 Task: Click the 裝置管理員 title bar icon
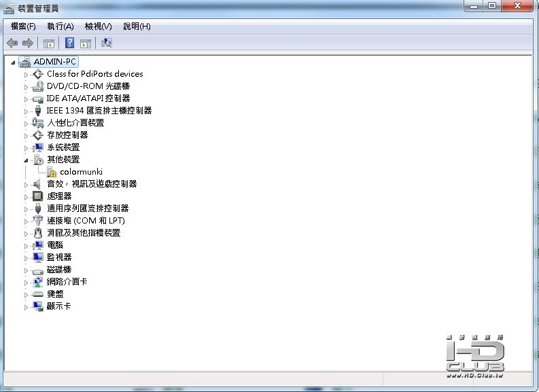click(9, 9)
